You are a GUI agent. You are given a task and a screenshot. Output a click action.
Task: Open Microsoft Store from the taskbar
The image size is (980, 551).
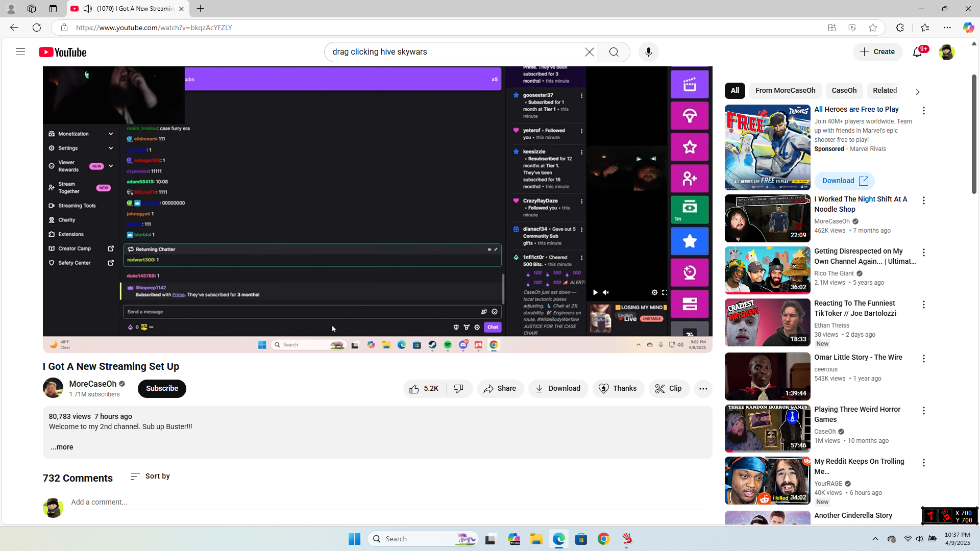click(581, 539)
